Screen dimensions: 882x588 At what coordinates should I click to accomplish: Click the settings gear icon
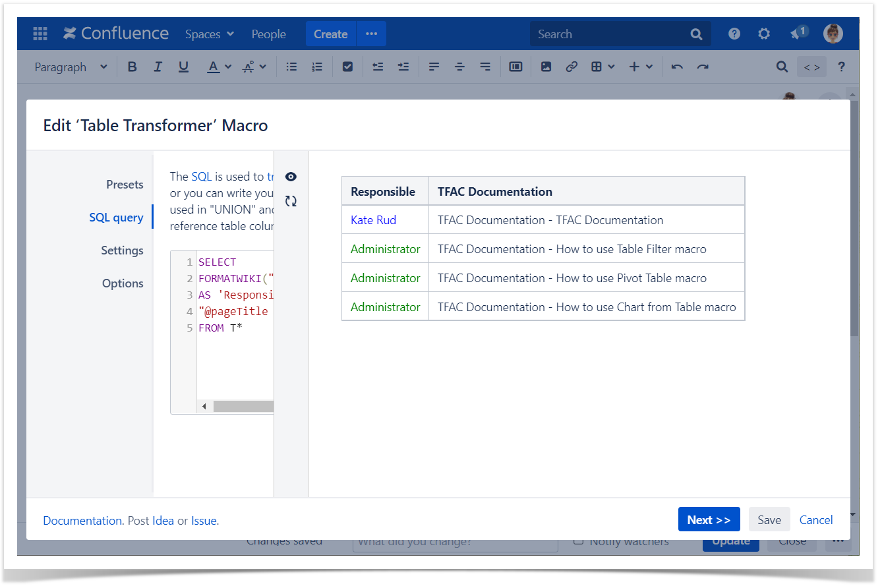(764, 34)
